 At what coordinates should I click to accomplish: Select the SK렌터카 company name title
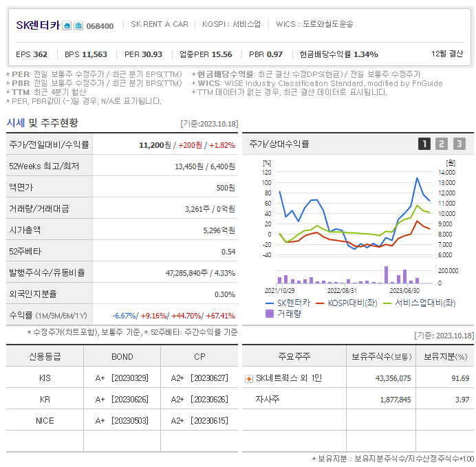pos(38,25)
